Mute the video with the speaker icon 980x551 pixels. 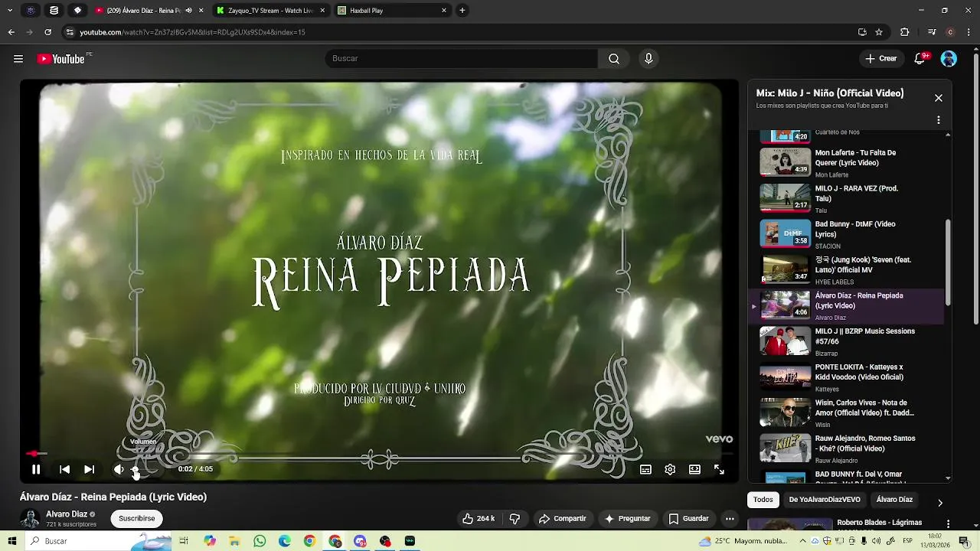[x=119, y=469]
